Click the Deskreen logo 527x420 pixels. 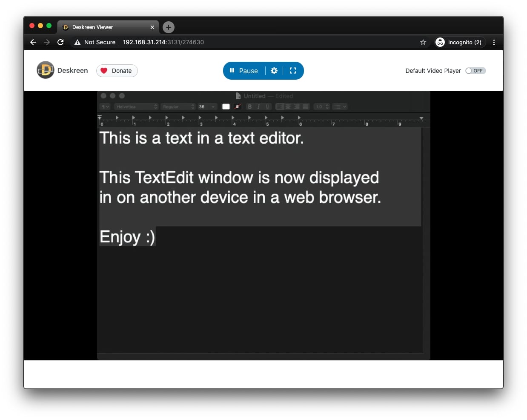46,70
